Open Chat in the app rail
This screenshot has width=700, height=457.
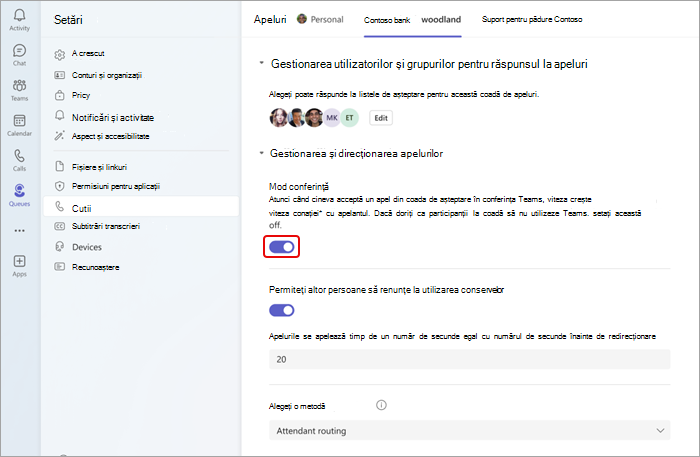click(x=20, y=50)
